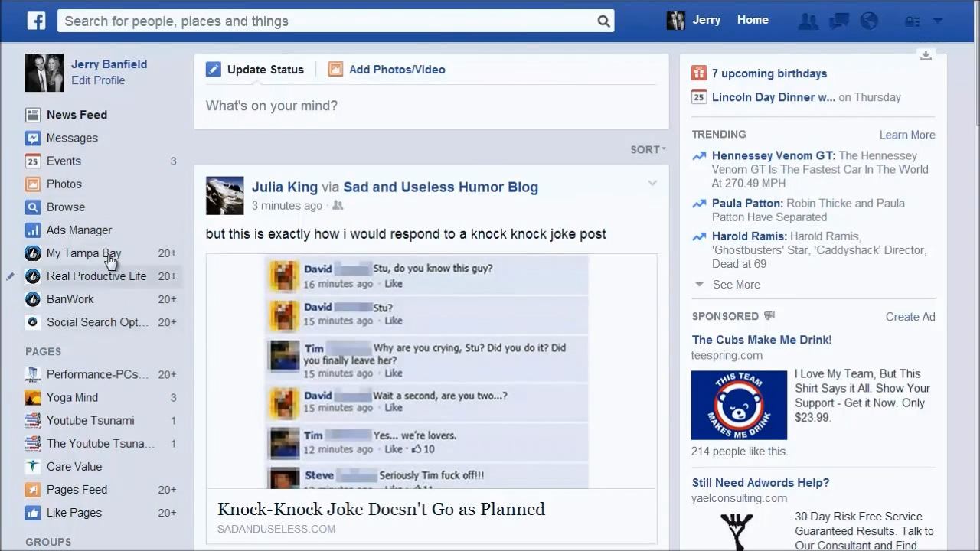Viewport: 980px width, 551px height.
Task: Click the edit pencil beside Real Productive Life
Action: (10, 276)
